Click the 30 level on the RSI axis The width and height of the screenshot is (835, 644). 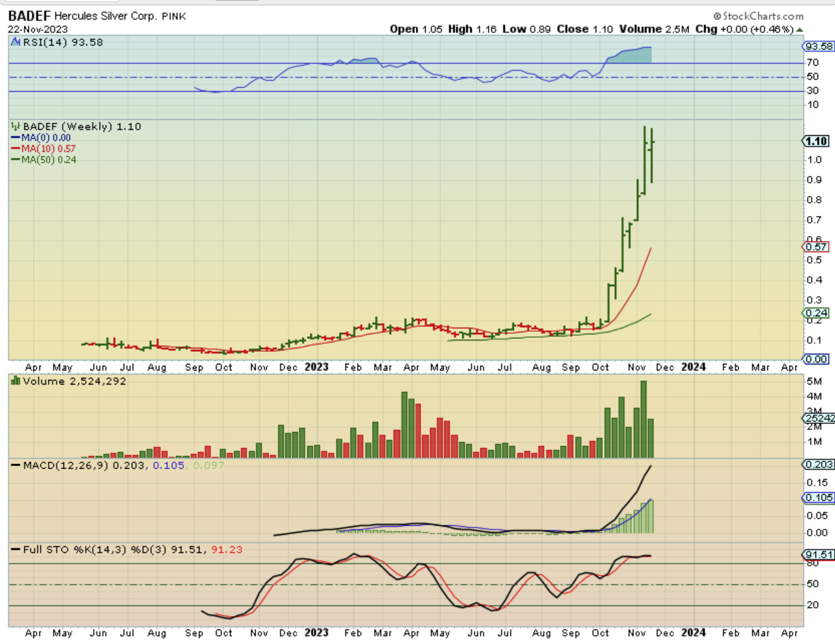click(813, 91)
